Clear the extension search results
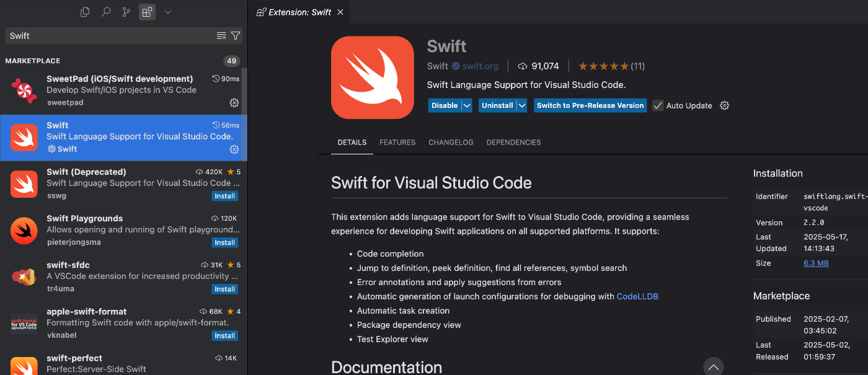The height and width of the screenshot is (375, 868). pos(221,36)
